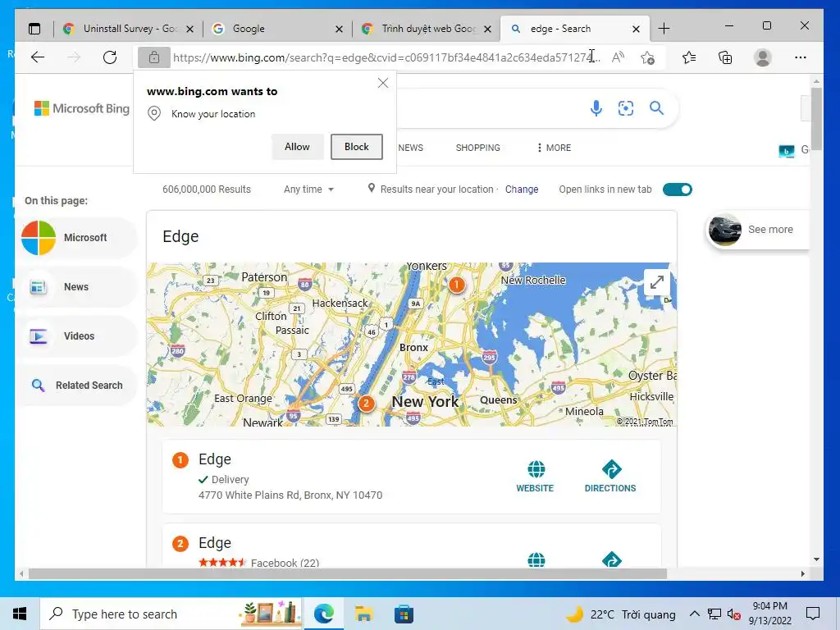Open Read aloud in the address bar
Image resolution: width=840 pixels, height=630 pixels.
pyautogui.click(x=618, y=57)
